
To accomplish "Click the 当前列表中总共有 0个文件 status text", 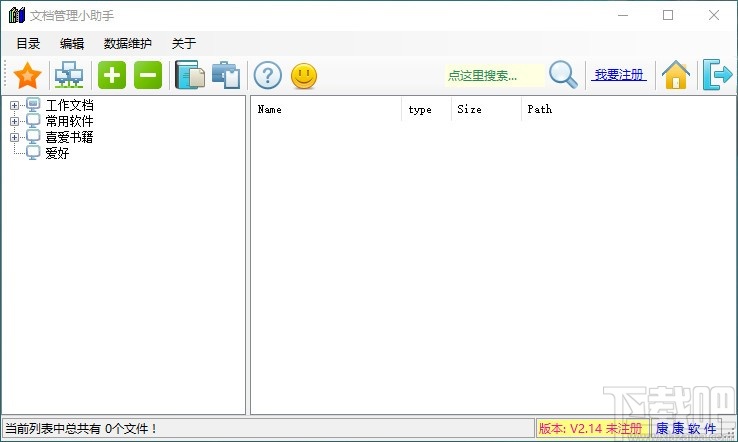I will click(x=80, y=428).
